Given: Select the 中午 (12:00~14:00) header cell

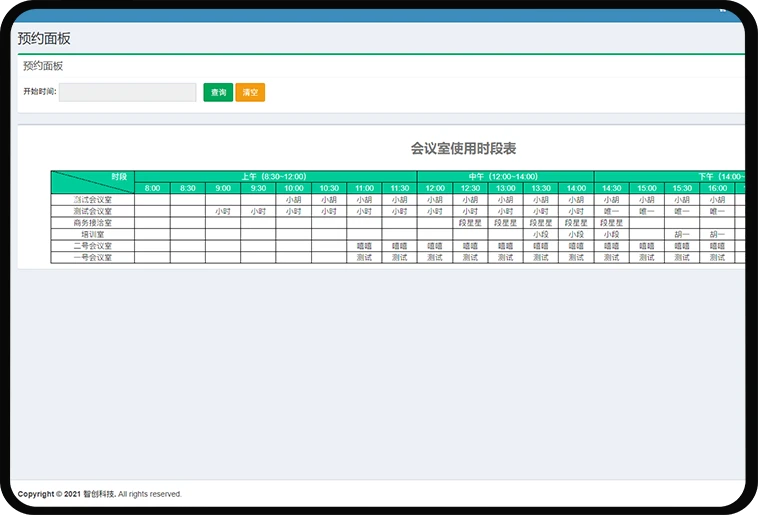Looking at the screenshot, I should [x=505, y=176].
